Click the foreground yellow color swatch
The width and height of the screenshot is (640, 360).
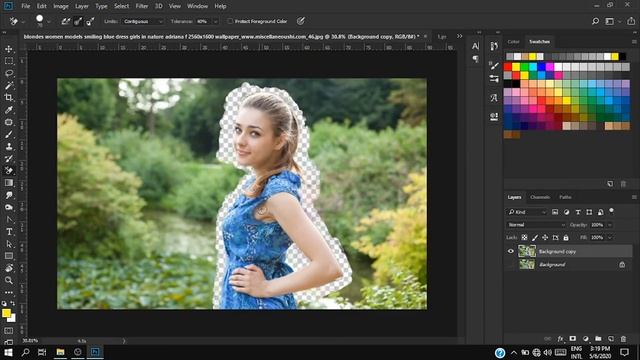click(6, 313)
